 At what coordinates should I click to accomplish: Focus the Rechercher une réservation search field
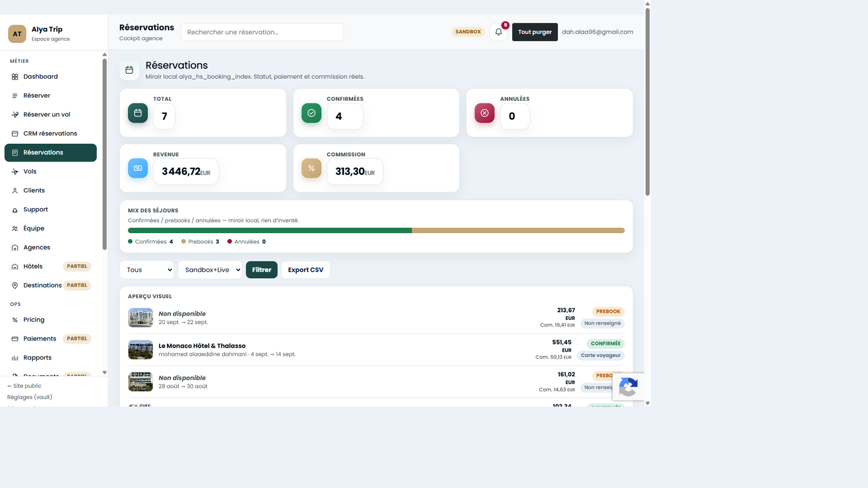[x=263, y=32]
